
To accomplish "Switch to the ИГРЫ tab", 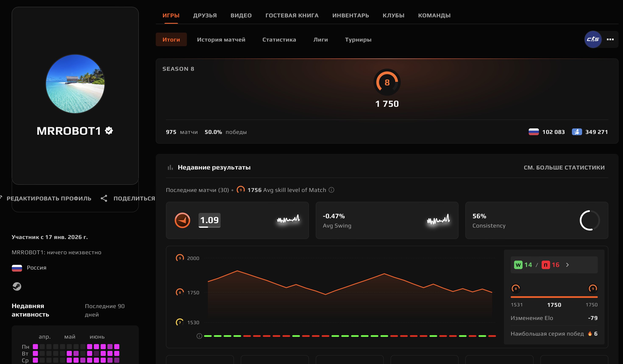I will [171, 15].
